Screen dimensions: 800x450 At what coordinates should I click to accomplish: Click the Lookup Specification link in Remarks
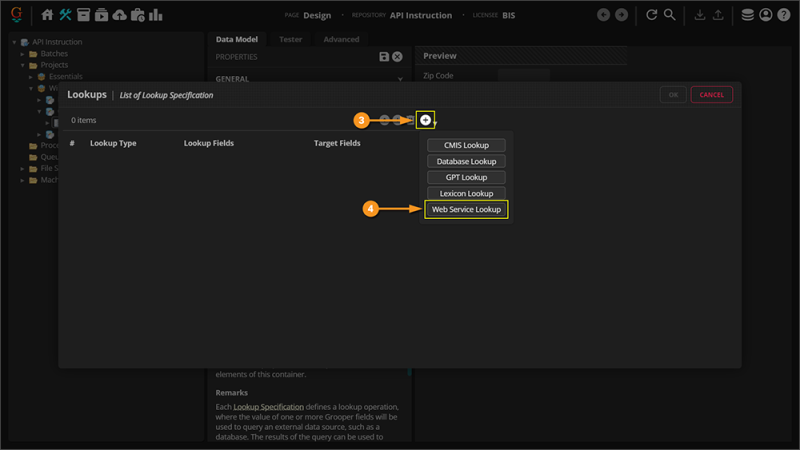(267, 407)
